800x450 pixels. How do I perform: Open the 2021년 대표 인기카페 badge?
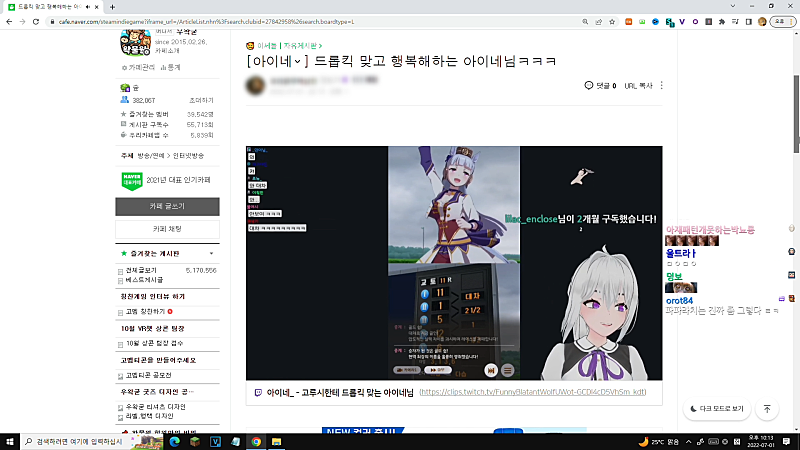[166, 180]
